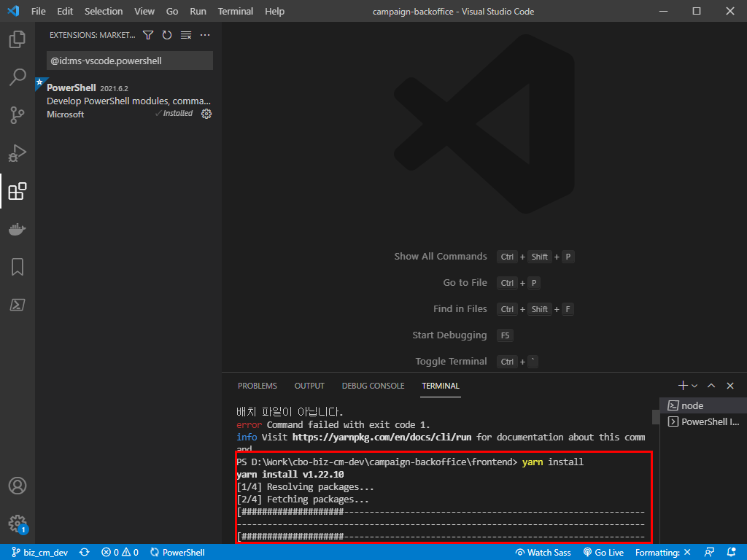
Task: Switch to the DEBUG CONSOLE tab
Action: click(373, 386)
